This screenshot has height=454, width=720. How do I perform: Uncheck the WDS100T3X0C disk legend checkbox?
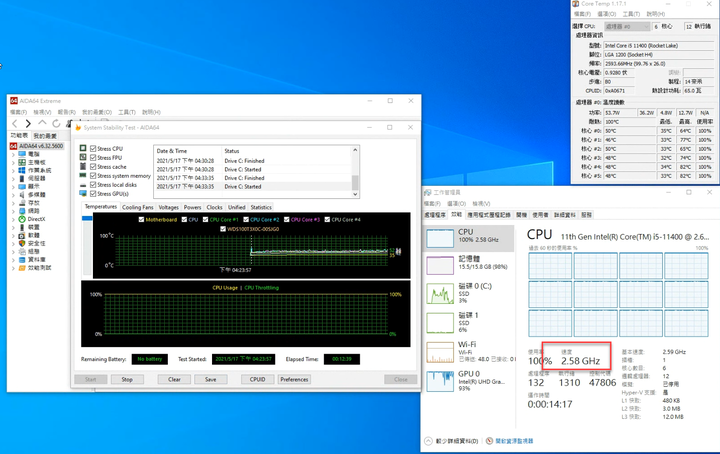tap(223, 229)
